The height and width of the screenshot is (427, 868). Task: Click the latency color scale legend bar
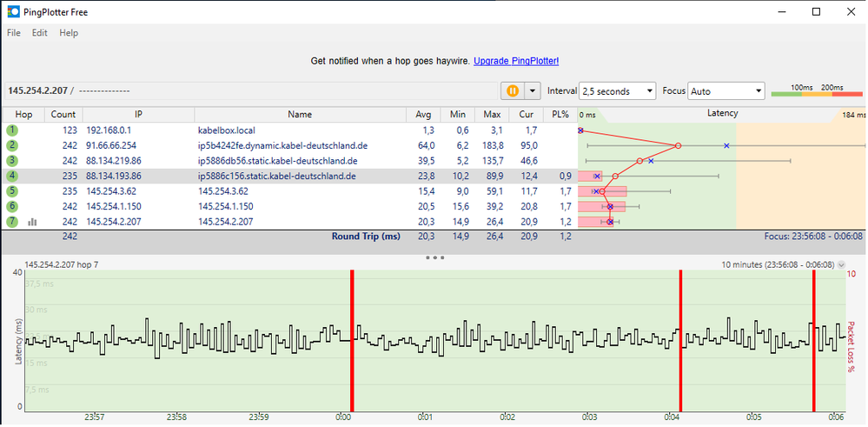[x=816, y=93]
